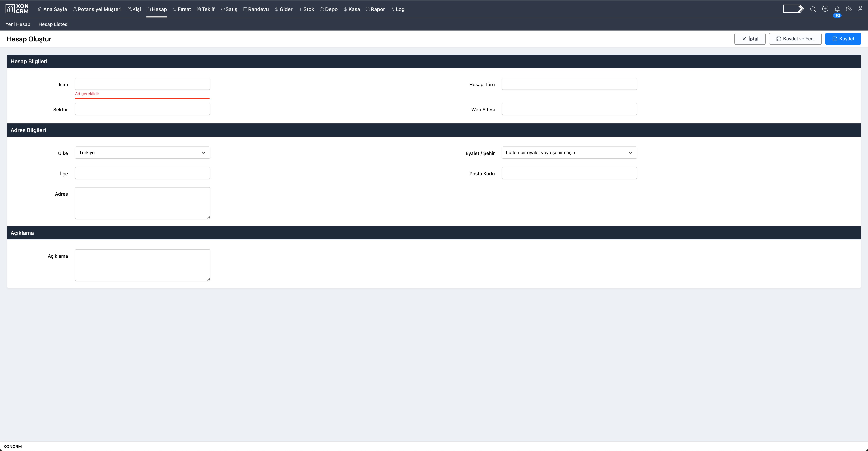Click the Hesap Oluştur page title
The height and width of the screenshot is (451, 868).
coord(29,39)
